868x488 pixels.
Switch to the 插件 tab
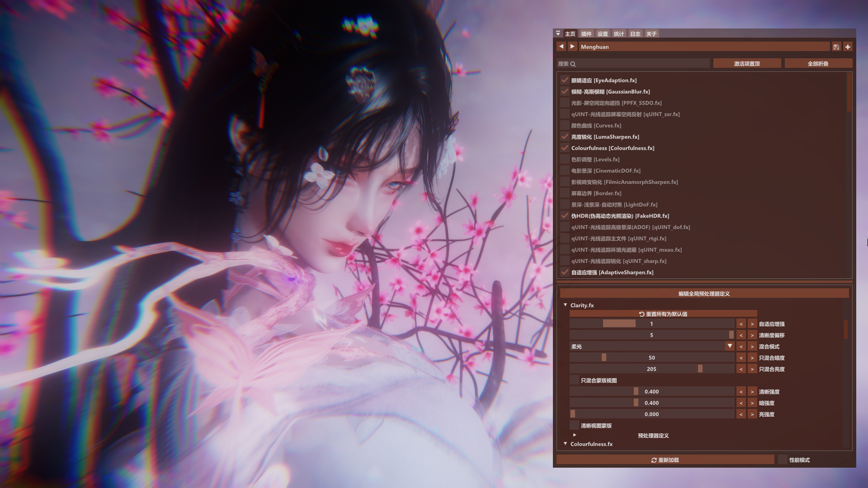click(586, 34)
